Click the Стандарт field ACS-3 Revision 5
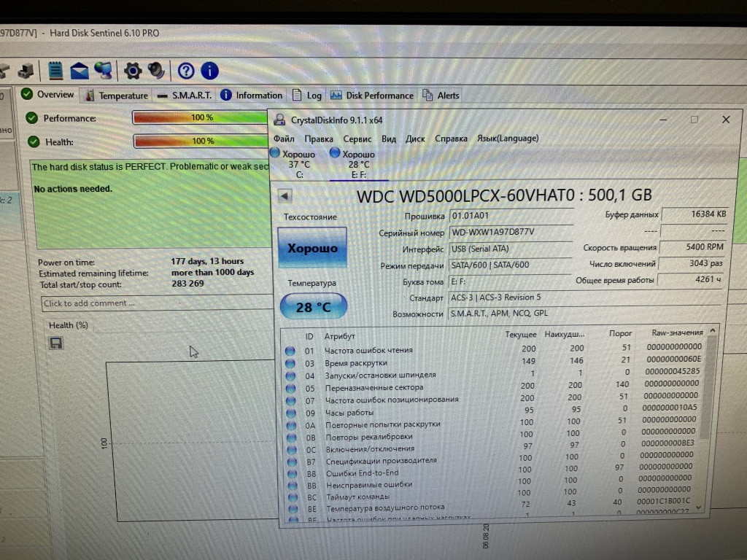Viewport: 747px width, 560px height. (585, 297)
